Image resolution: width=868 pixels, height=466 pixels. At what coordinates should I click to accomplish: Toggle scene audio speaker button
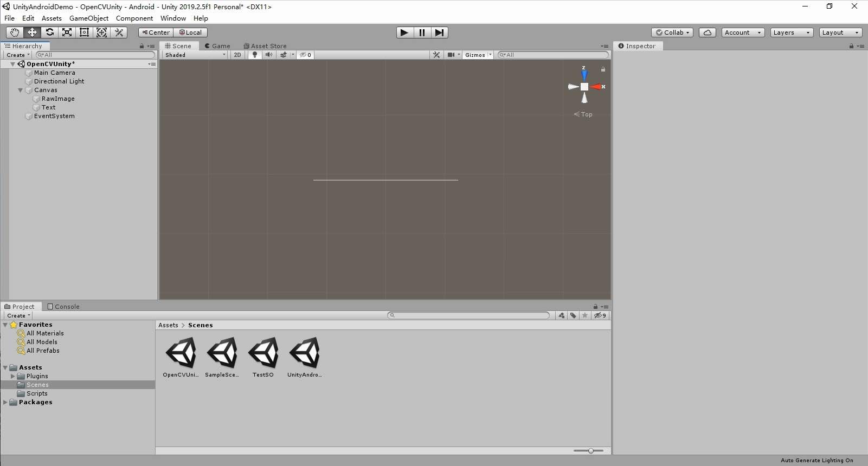click(x=269, y=55)
